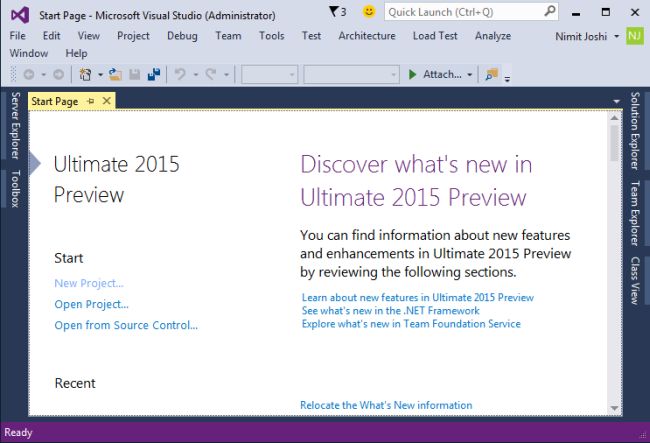Click the New Project toolbar icon
Viewport: 650px width, 443px height.
pos(85,75)
